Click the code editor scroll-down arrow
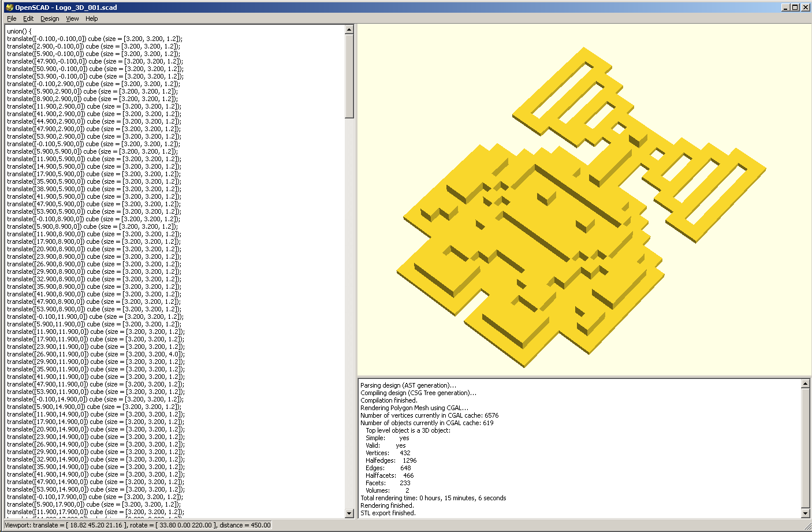812x532 pixels. pyautogui.click(x=349, y=514)
